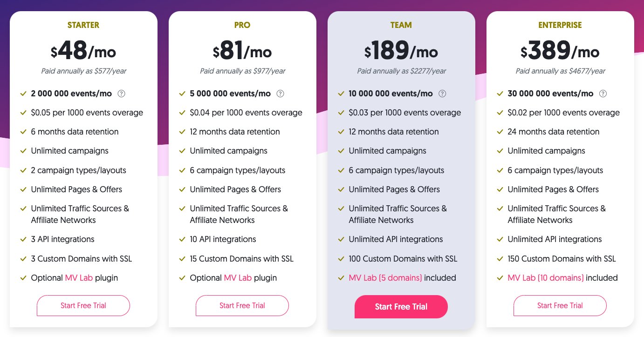Image resolution: width=644 pixels, height=337 pixels.
Task: Follow MV Lab (5 domains) link
Action: click(x=385, y=278)
